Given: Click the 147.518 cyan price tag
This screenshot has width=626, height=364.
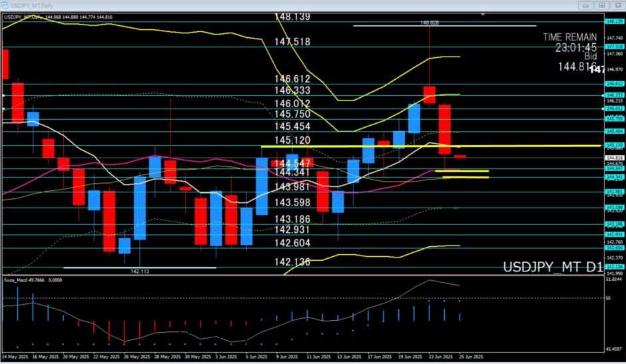Looking at the screenshot, I should pos(613,47).
